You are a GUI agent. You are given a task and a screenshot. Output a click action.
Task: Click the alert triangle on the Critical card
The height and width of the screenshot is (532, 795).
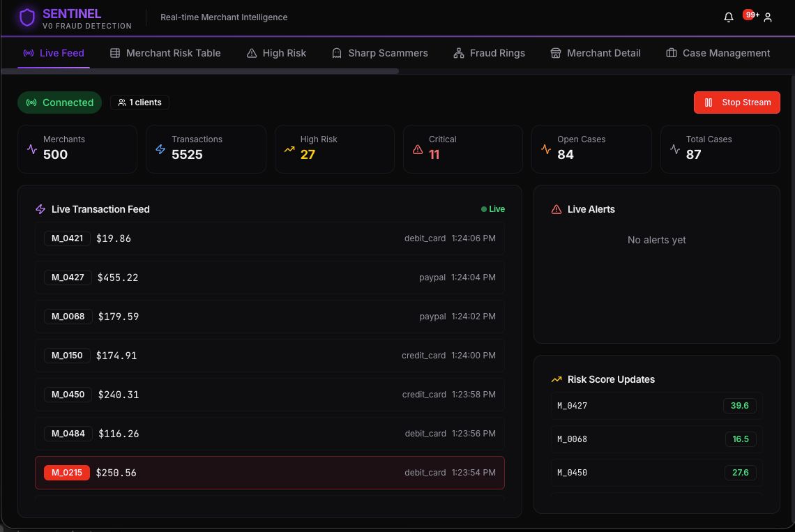(418, 149)
